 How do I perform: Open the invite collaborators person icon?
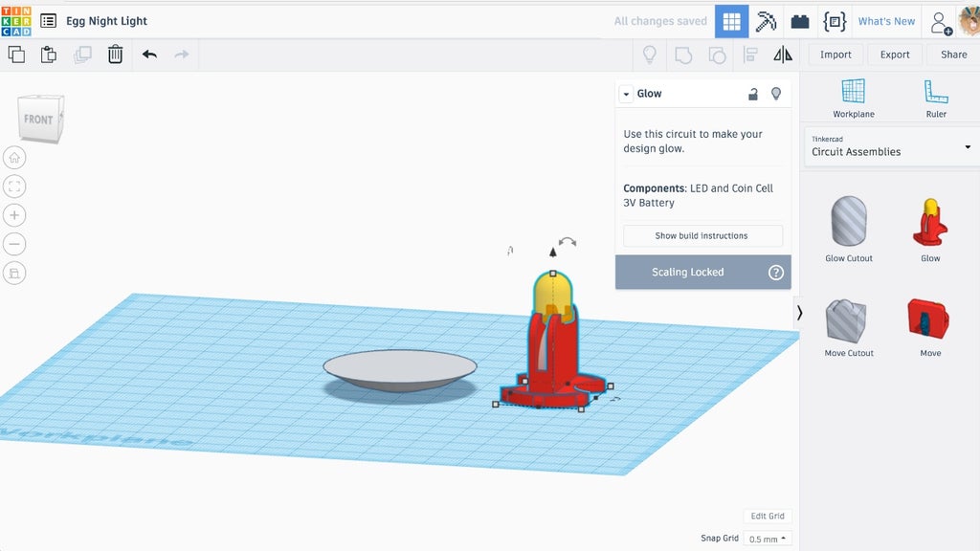941,23
